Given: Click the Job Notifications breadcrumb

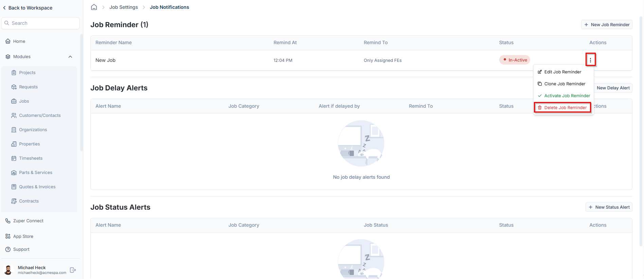Looking at the screenshot, I should (x=169, y=7).
